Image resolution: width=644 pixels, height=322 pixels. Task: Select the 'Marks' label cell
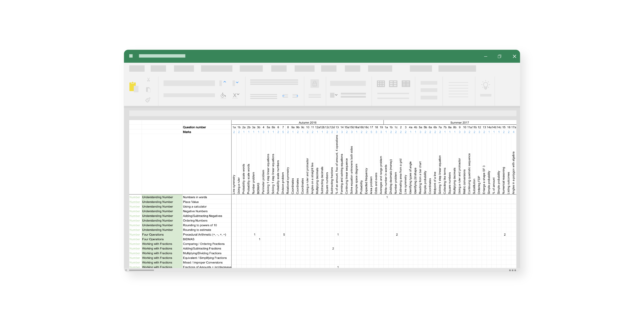pos(187,132)
